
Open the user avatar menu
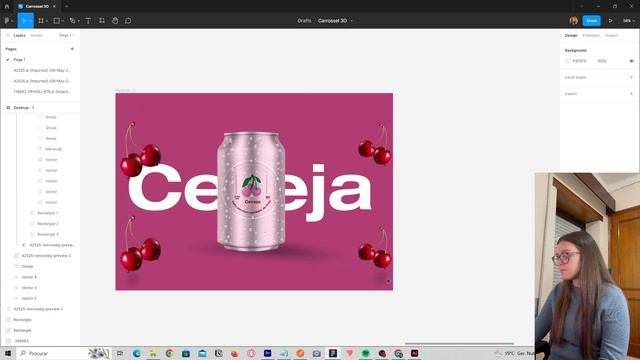coord(573,20)
